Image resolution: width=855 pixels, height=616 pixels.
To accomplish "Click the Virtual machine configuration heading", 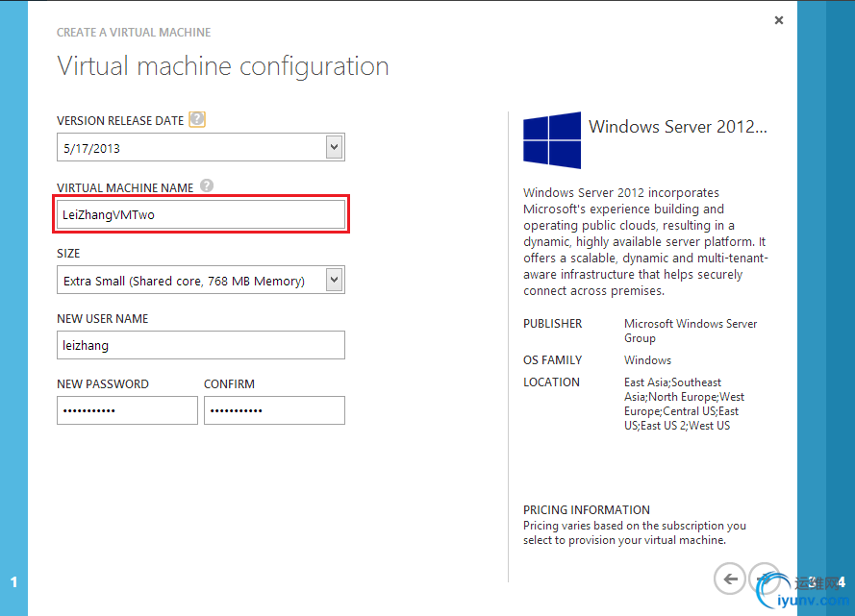I will [x=223, y=66].
